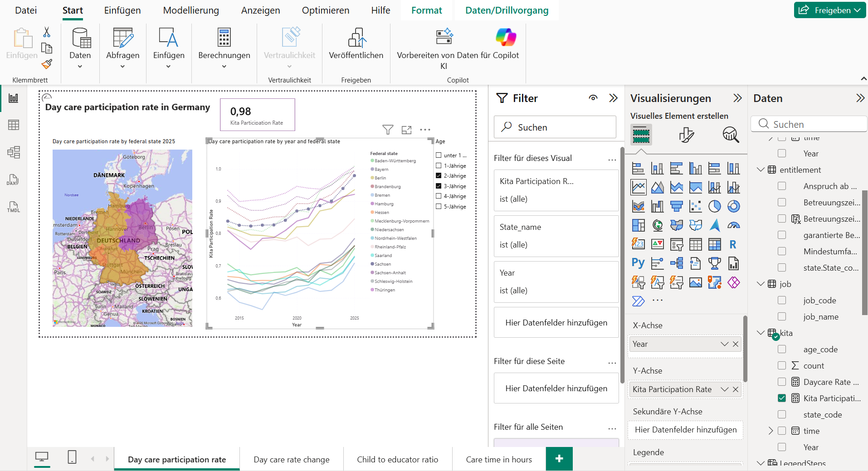This screenshot has width=868, height=471.
Task: Click Vorbereiten von Daten für Copilot KI
Action: pos(458,48)
